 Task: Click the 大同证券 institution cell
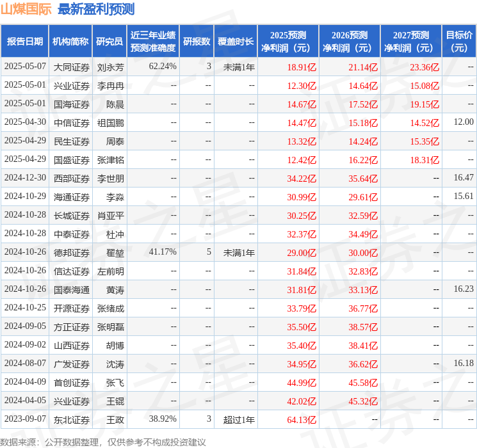(x=72, y=67)
